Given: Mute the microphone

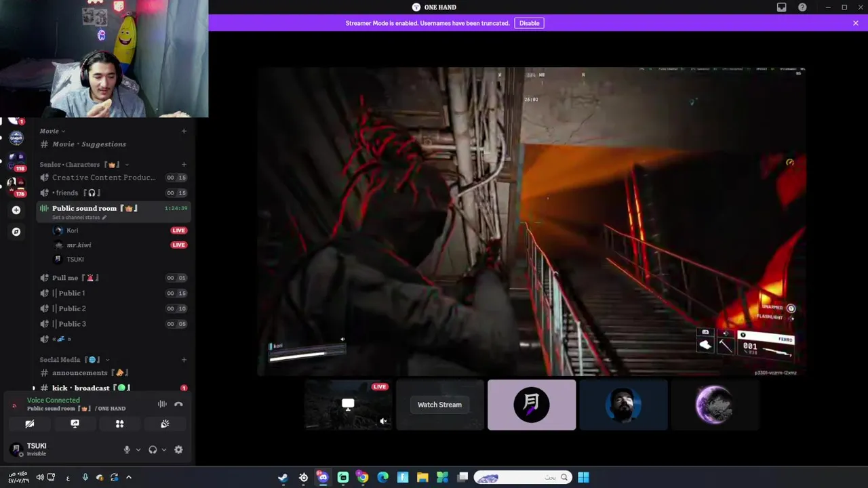Looking at the screenshot, I should click(x=126, y=449).
